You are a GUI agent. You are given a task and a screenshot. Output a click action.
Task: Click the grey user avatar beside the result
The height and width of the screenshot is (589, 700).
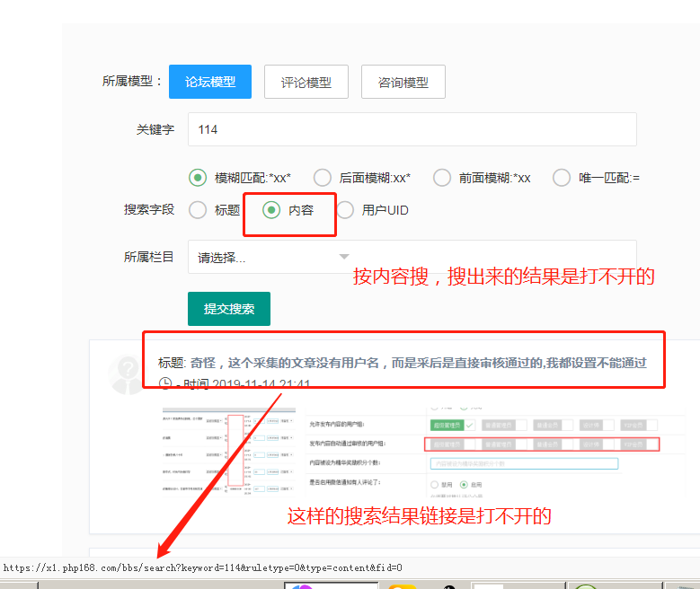click(126, 374)
